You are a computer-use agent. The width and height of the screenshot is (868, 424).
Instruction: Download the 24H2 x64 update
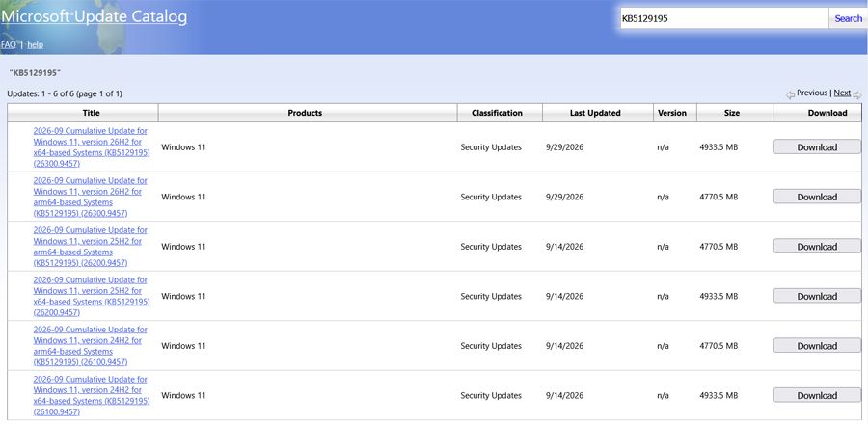click(817, 395)
